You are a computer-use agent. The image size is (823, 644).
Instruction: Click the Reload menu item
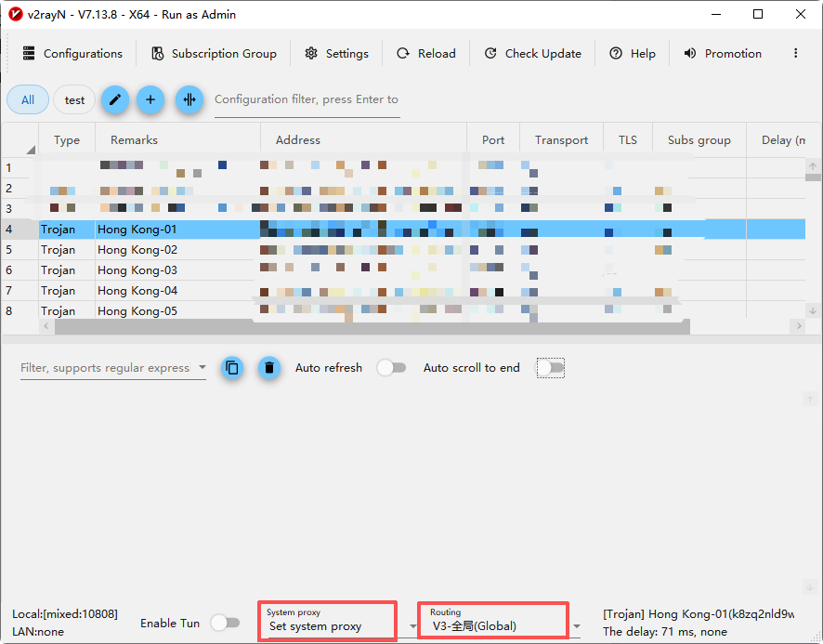(x=425, y=54)
